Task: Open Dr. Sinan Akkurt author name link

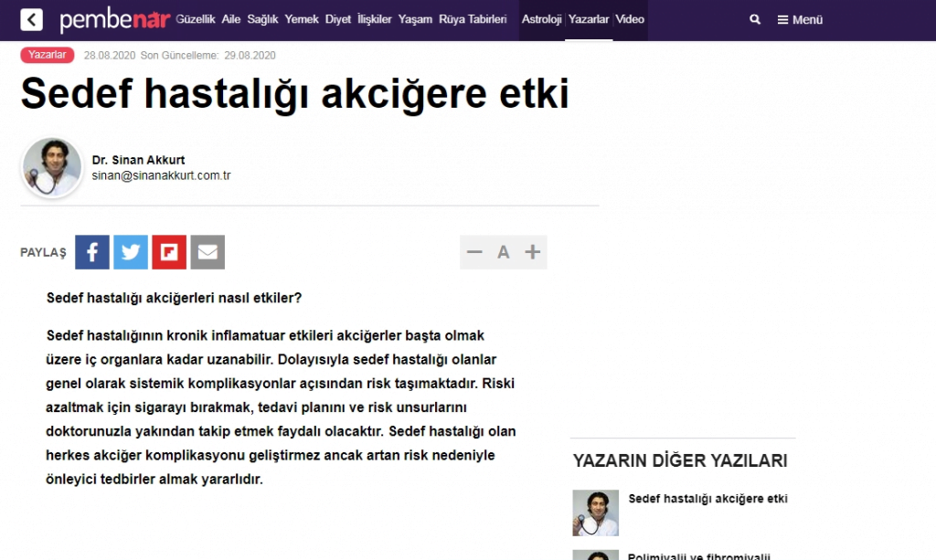Action: coord(139,160)
